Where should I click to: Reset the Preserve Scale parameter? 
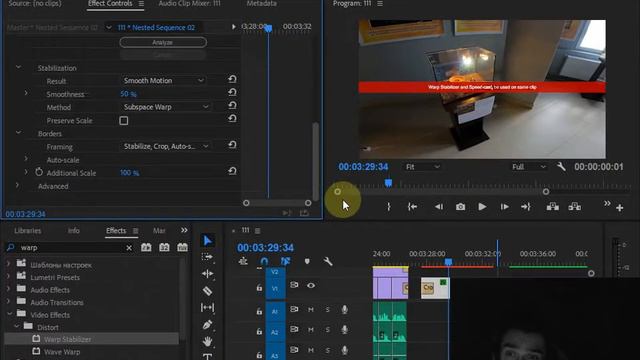(232, 118)
